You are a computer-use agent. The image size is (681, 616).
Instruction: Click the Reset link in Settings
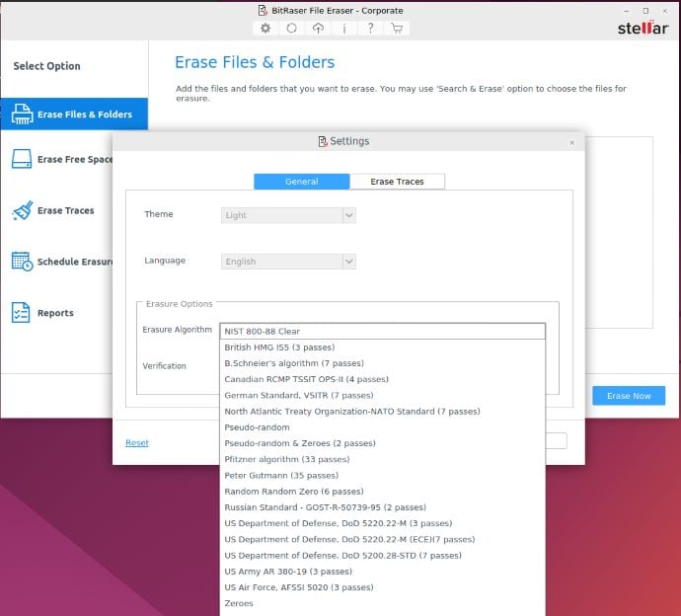(x=137, y=442)
